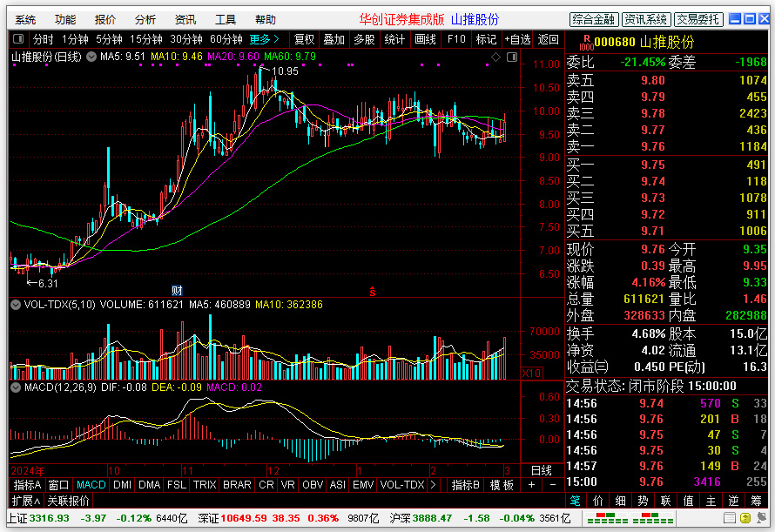The image size is (775, 532).
Task: Select the 1分钟 chart period
Action: click(x=75, y=39)
